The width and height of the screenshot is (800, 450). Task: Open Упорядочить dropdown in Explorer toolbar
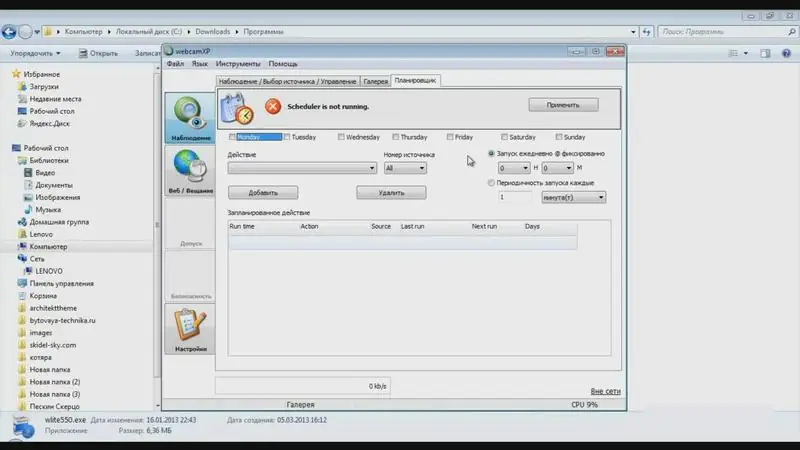[35, 53]
